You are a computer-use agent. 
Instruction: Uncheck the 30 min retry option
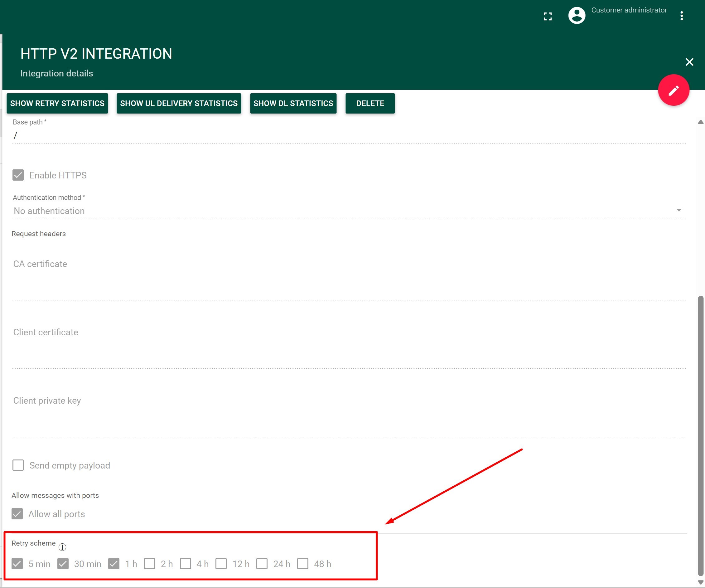tap(63, 564)
